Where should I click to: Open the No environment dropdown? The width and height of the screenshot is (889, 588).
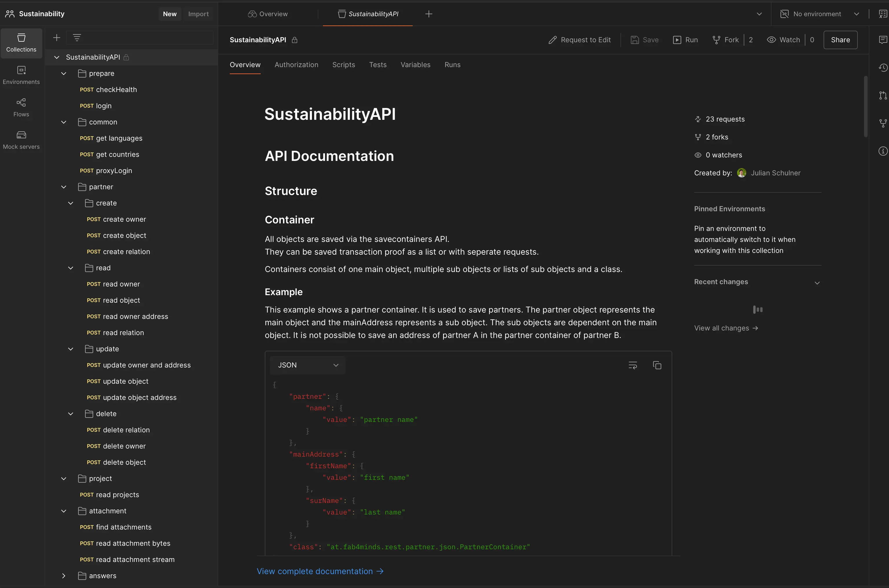tap(820, 14)
